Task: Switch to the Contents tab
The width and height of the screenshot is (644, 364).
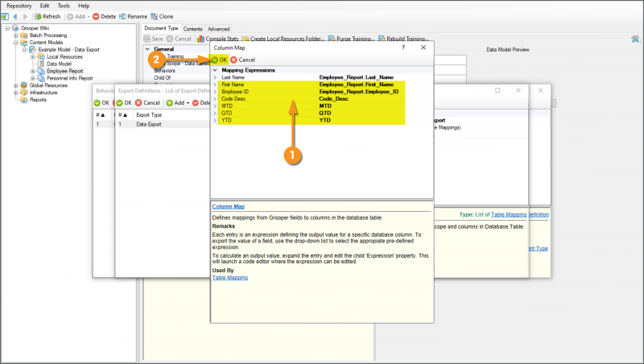Action: (x=192, y=29)
